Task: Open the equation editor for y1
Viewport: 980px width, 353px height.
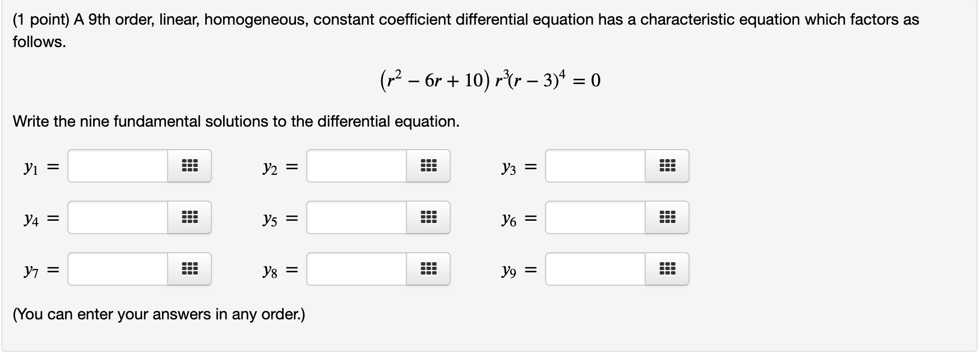Action: (191, 165)
